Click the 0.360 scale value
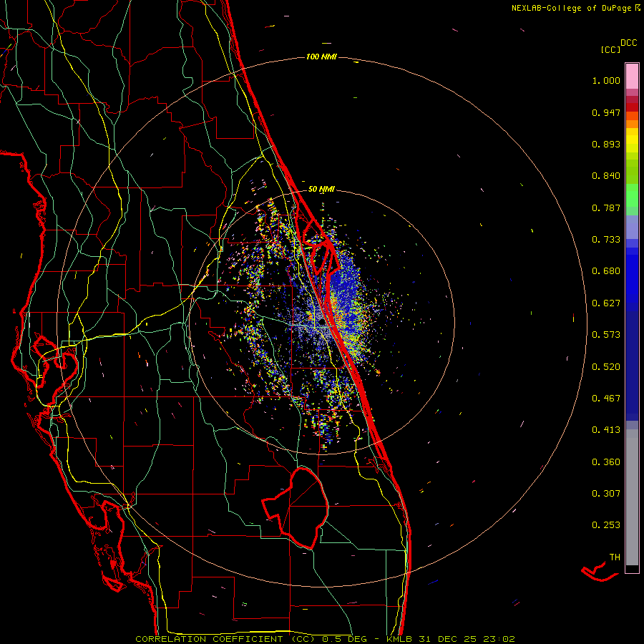The image size is (644, 644). coord(606,462)
